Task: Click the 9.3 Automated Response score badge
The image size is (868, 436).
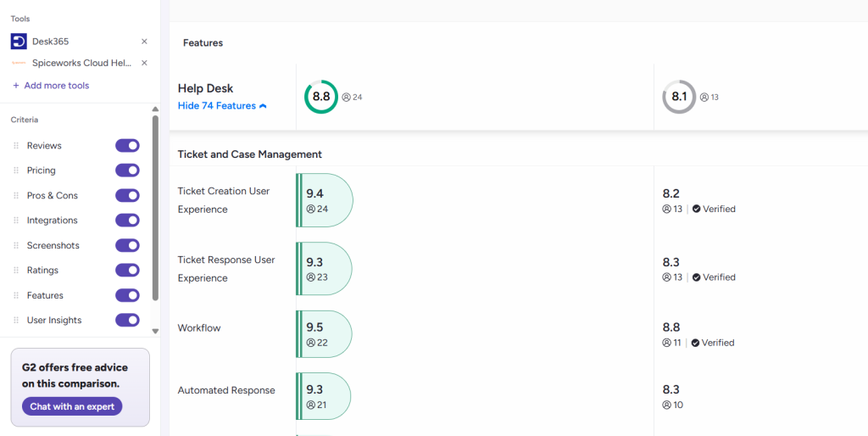Action: tap(324, 396)
